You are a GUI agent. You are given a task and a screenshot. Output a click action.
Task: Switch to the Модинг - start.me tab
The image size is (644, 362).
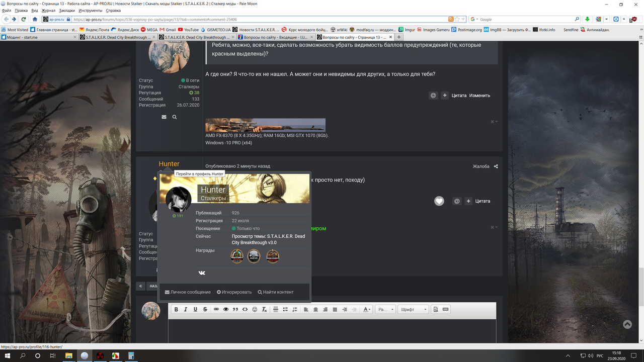pos(39,37)
